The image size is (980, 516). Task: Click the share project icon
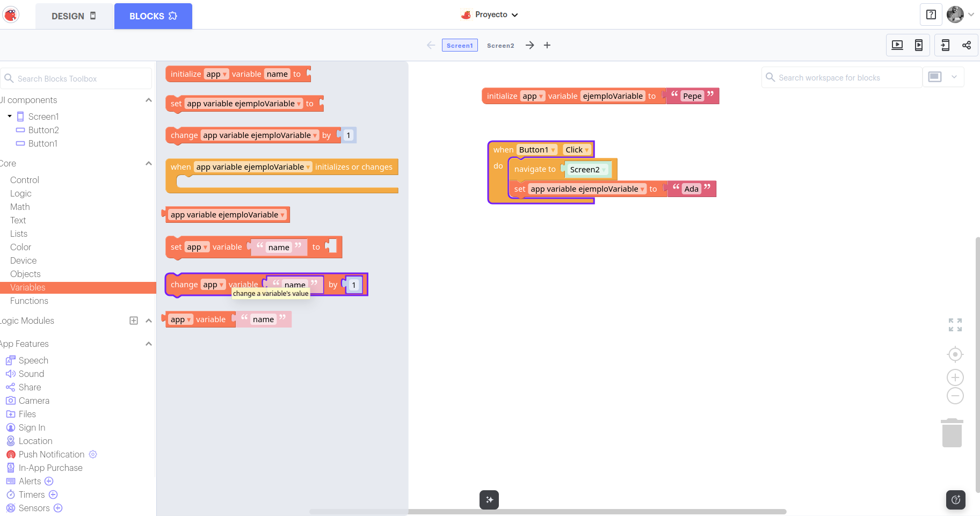[967, 45]
